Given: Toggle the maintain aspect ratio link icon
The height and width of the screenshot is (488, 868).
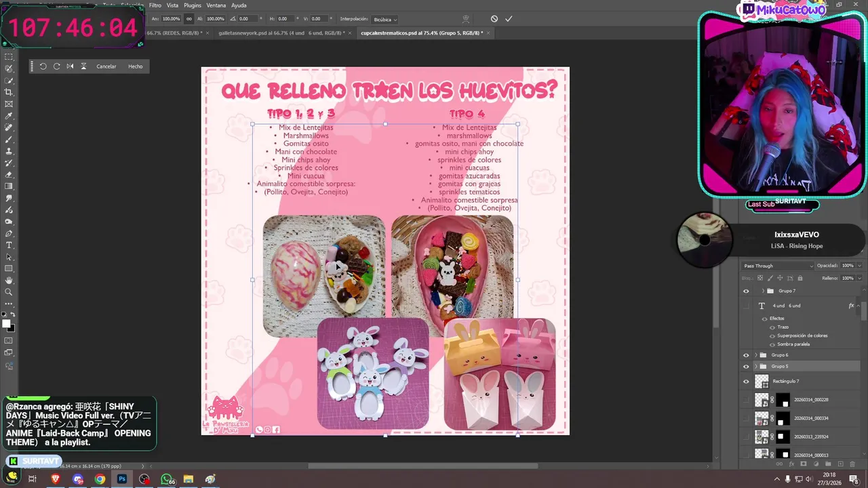Looking at the screenshot, I should [189, 19].
